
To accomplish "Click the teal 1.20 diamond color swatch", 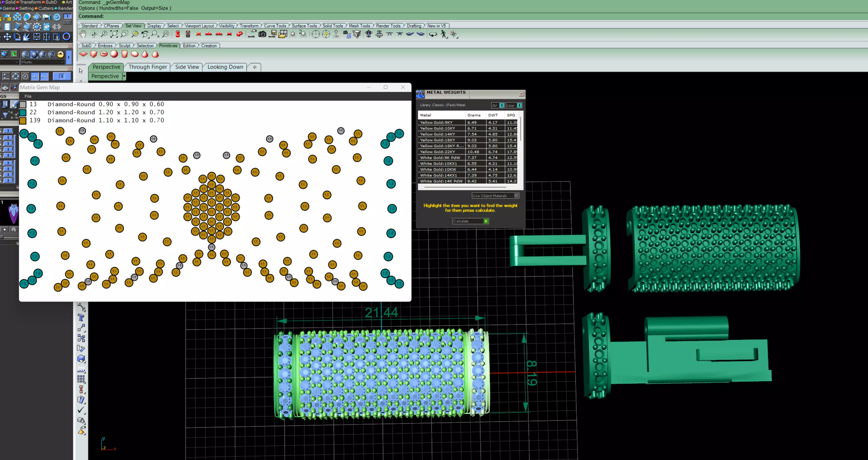I will (x=23, y=112).
